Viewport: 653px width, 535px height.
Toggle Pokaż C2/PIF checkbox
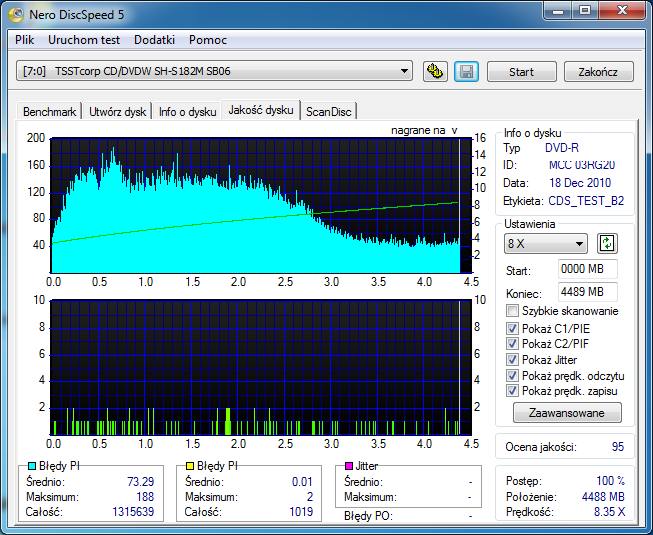coord(512,343)
